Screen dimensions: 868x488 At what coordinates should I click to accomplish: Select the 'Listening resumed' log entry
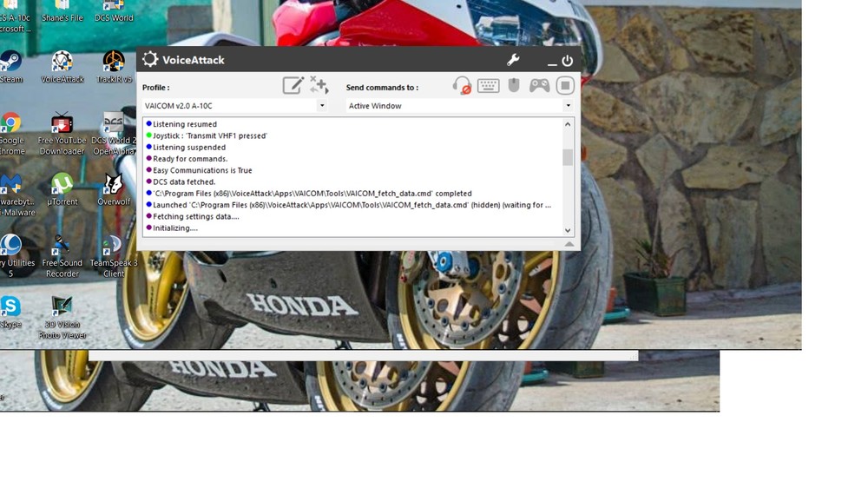(184, 124)
